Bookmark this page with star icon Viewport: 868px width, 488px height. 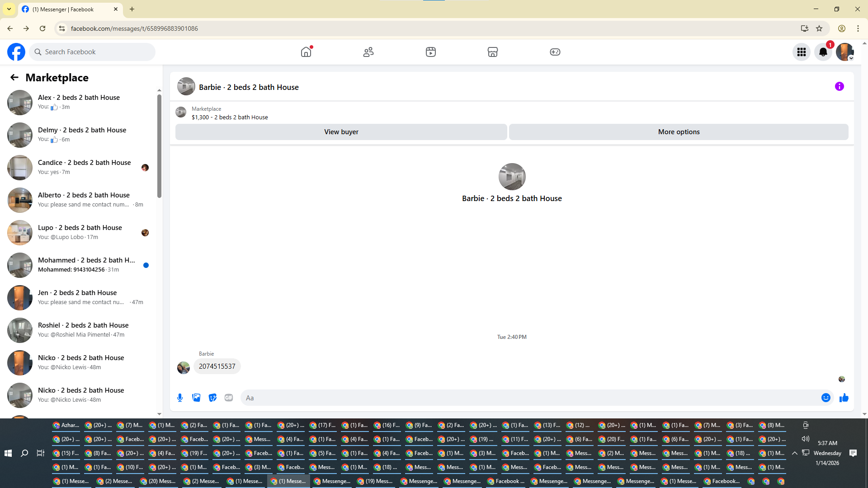point(819,28)
